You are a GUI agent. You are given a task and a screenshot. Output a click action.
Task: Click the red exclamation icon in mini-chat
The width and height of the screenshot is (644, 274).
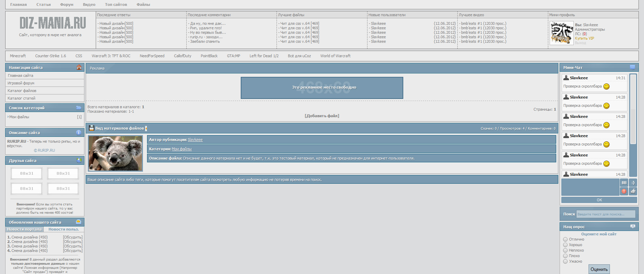pyautogui.click(x=624, y=191)
